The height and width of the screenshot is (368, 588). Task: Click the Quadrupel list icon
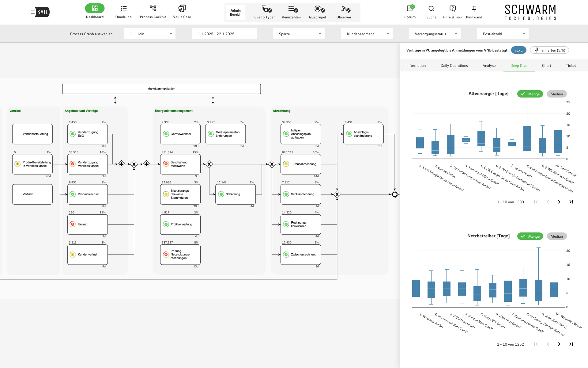pos(124,8)
